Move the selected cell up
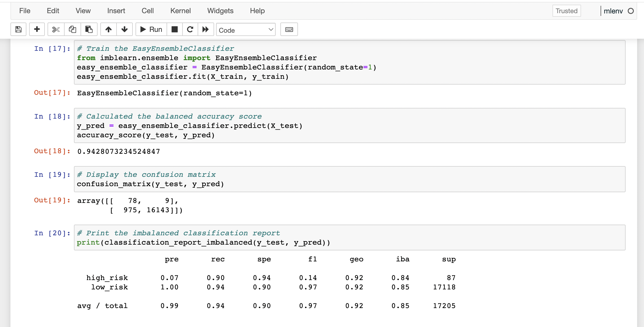644x327 pixels. pyautogui.click(x=108, y=29)
